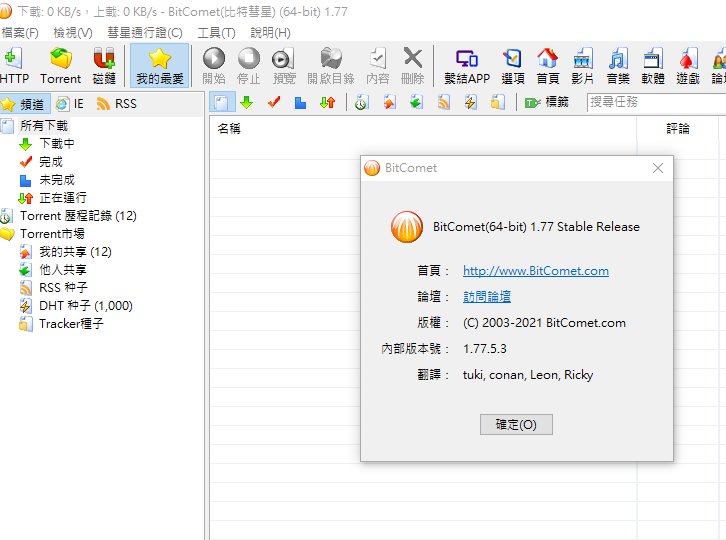
Task: Switch to the 頻道 tab
Action: (24, 104)
